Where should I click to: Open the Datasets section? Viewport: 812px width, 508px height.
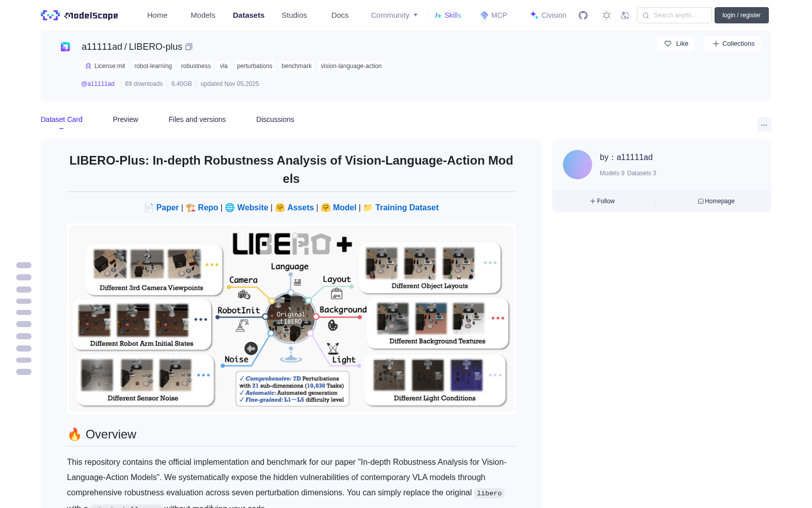[249, 15]
